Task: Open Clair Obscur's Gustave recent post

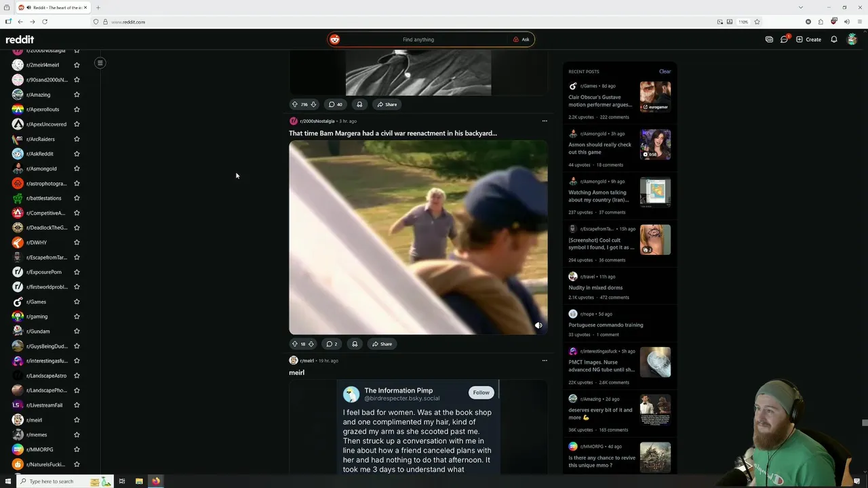Action: click(599, 101)
